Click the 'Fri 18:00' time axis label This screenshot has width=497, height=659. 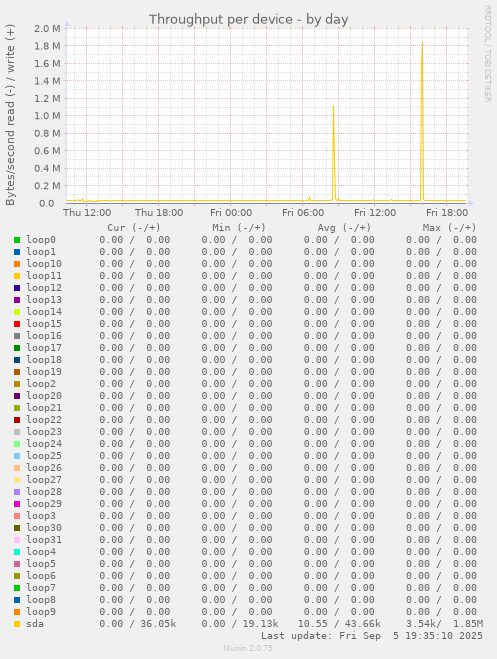click(x=447, y=213)
